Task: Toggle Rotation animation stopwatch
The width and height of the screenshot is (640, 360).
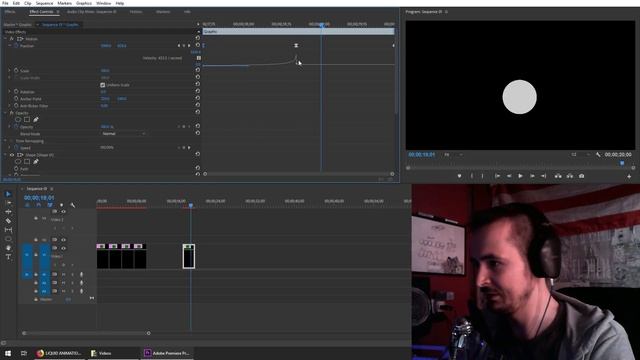Action: point(16,92)
